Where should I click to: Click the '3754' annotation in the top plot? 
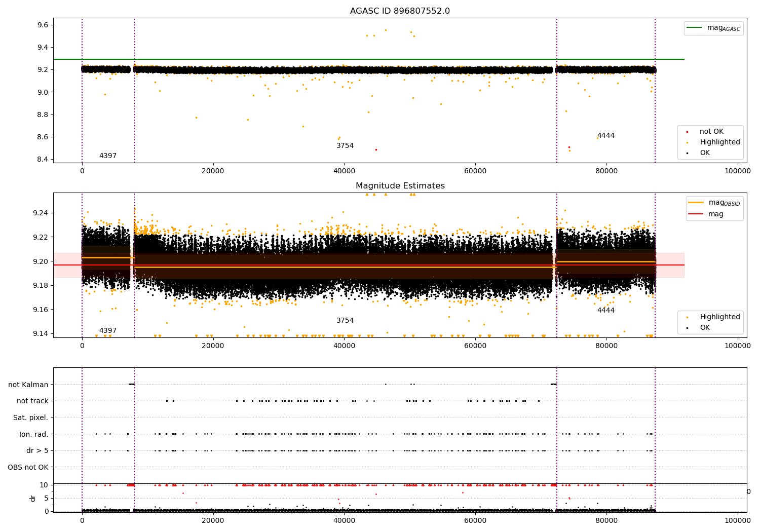coord(345,146)
